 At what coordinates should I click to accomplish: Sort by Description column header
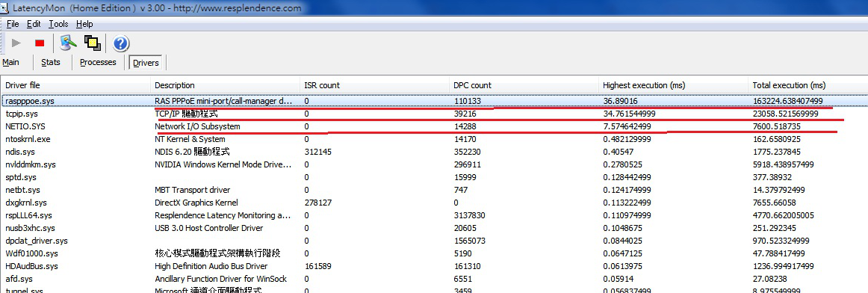[225, 85]
